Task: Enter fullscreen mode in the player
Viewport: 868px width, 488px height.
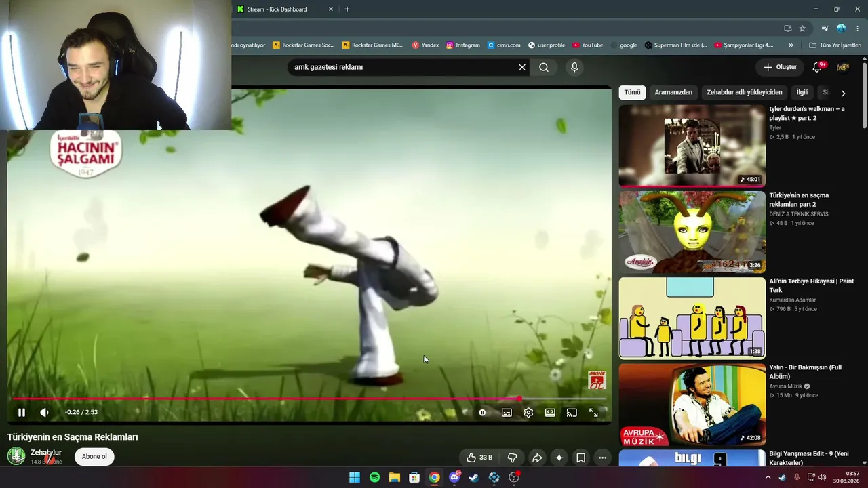Action: [593, 412]
